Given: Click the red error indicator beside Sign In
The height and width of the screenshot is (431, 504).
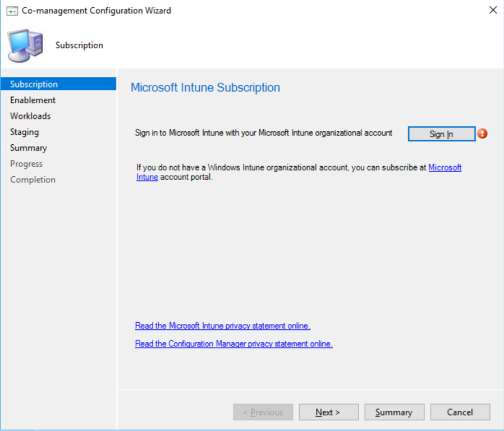Looking at the screenshot, I should tap(482, 134).
